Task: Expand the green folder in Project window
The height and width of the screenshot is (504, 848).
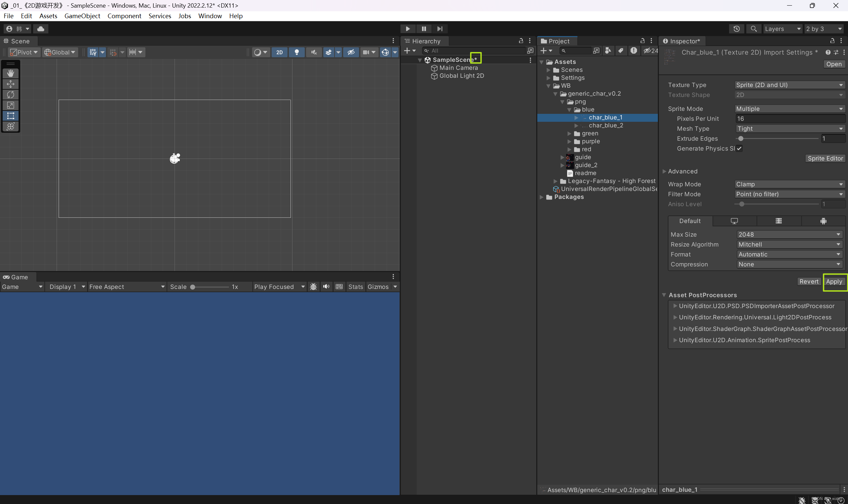Action: tap(570, 133)
